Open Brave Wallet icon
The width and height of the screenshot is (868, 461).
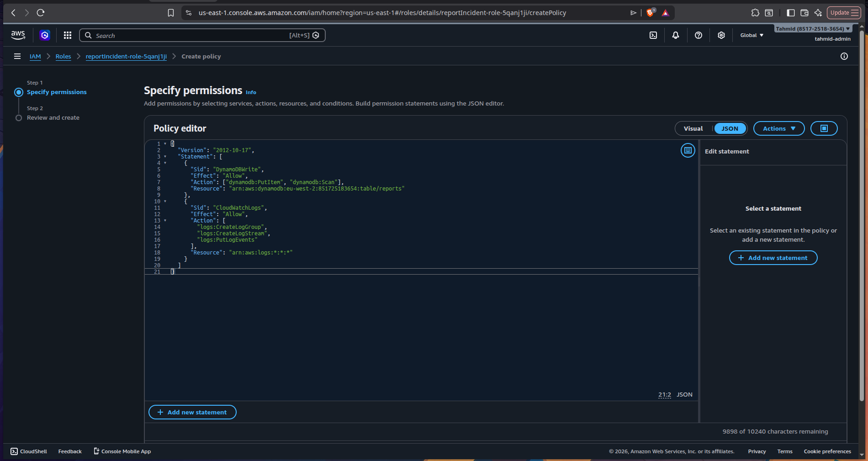pyautogui.click(x=804, y=13)
